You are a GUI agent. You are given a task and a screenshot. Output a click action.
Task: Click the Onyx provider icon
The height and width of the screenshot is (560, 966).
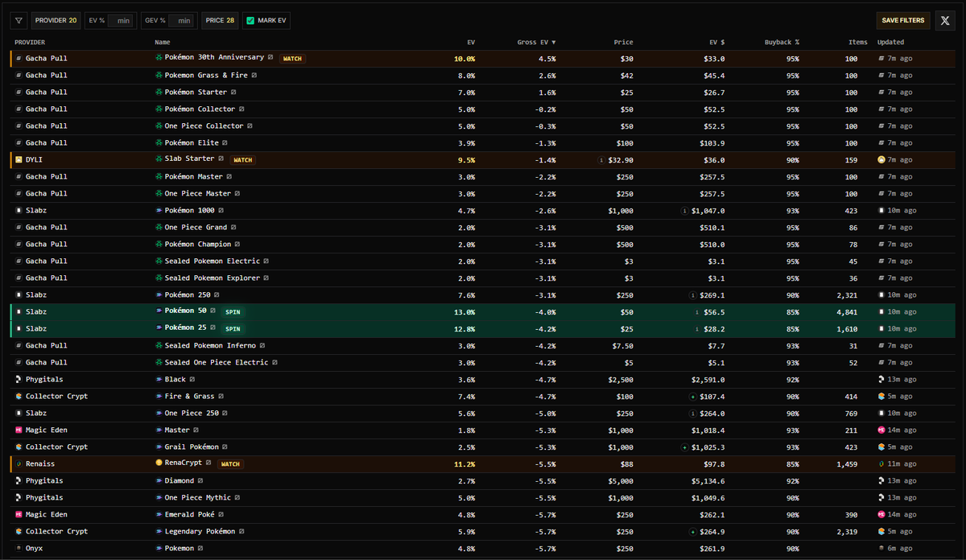19,548
